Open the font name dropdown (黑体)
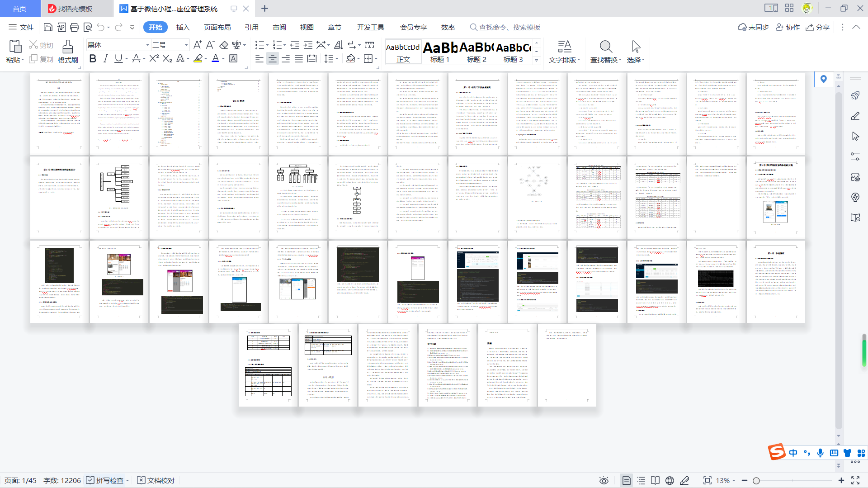Viewport: 868px width, 488px height. click(x=147, y=45)
